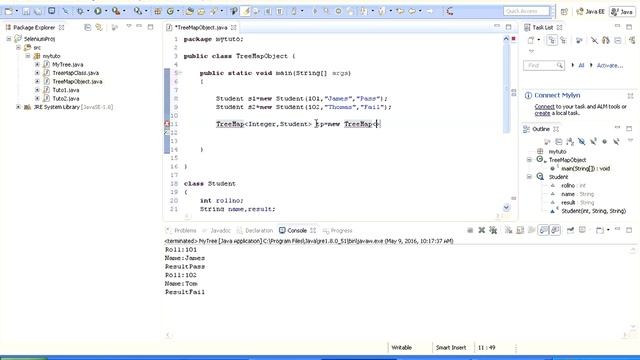
Task: Click Remove Launch X icon in Console
Action: 482,231
